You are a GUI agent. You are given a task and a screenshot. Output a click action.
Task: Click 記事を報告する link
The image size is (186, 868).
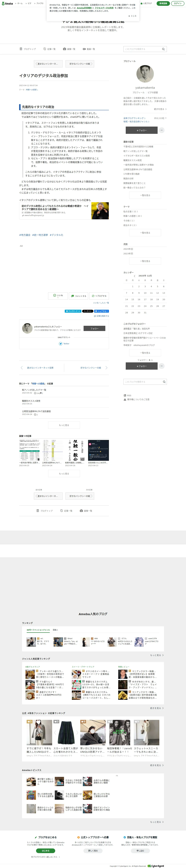click(101, 316)
